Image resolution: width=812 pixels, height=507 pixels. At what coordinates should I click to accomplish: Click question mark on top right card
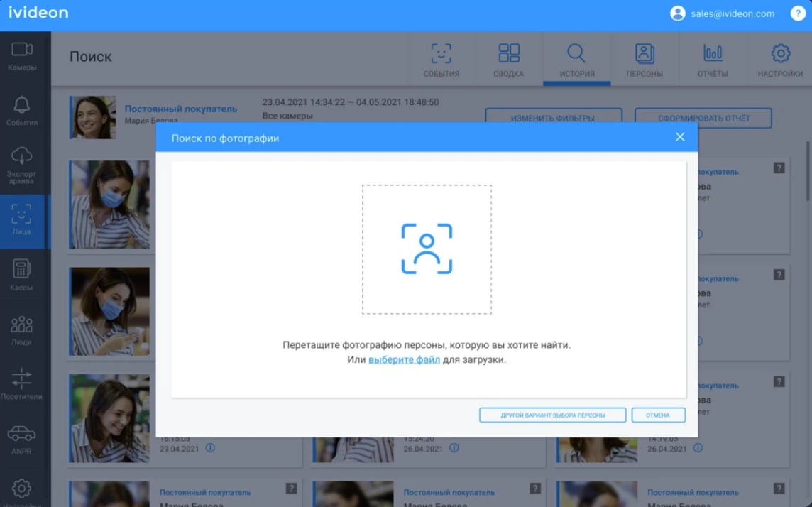point(779,168)
